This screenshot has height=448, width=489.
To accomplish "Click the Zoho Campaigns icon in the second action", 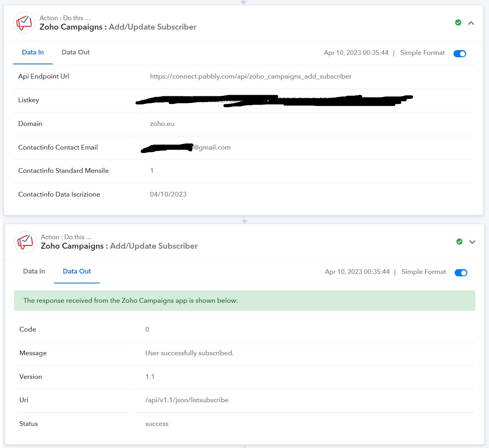I will (25, 242).
